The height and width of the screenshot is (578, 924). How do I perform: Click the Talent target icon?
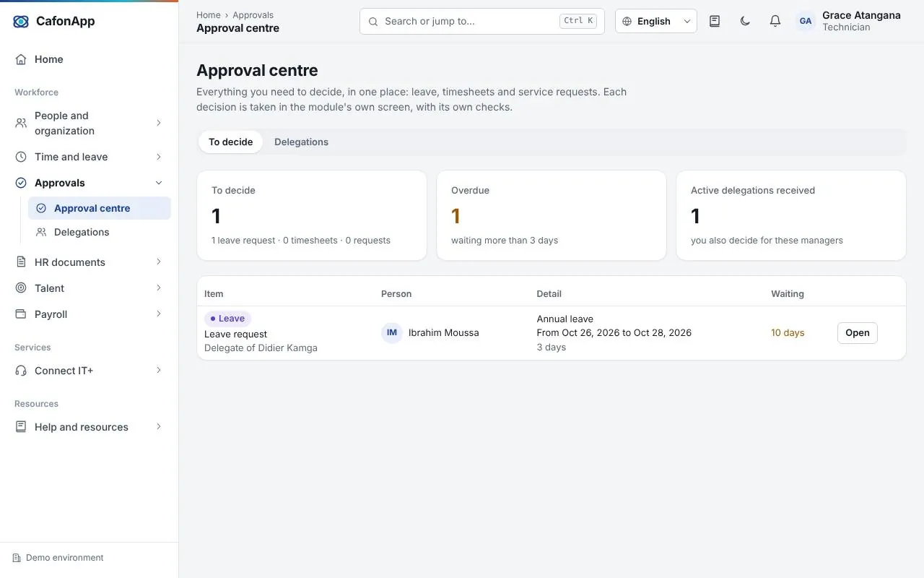(x=21, y=288)
